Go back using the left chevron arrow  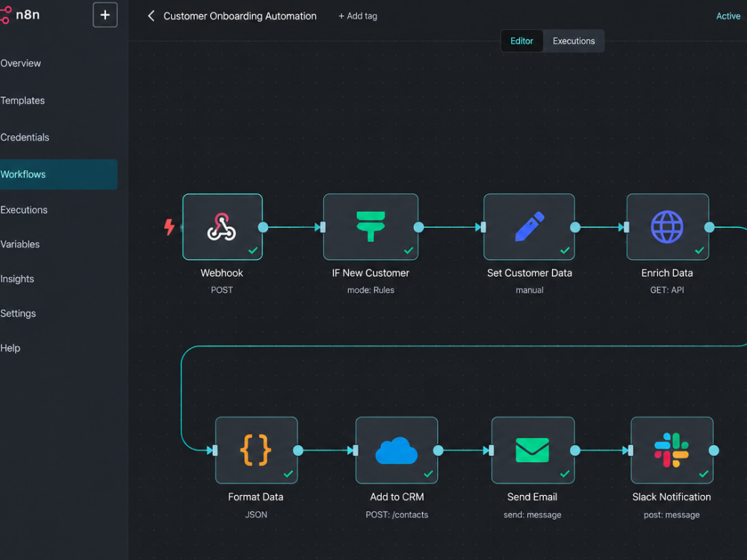tap(151, 16)
